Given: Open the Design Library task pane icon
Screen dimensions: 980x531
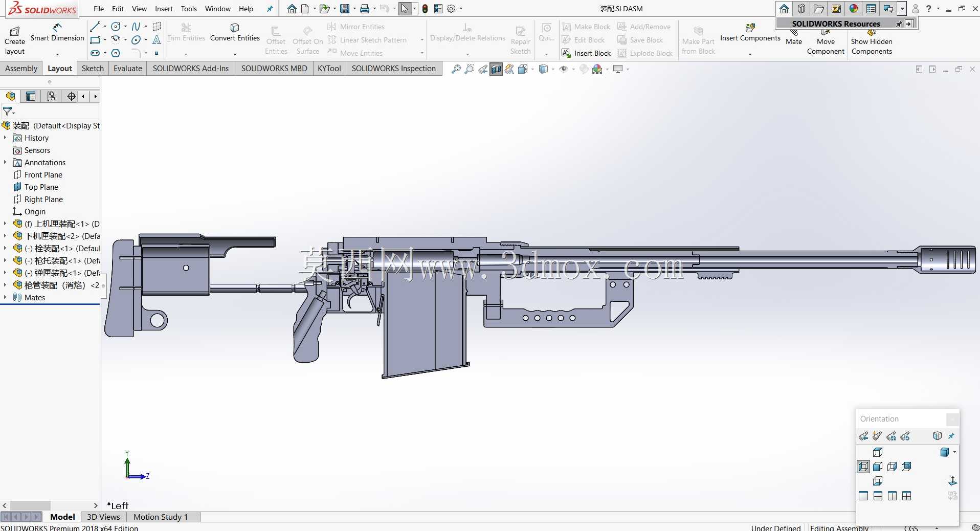Looking at the screenshot, I should point(801,9).
